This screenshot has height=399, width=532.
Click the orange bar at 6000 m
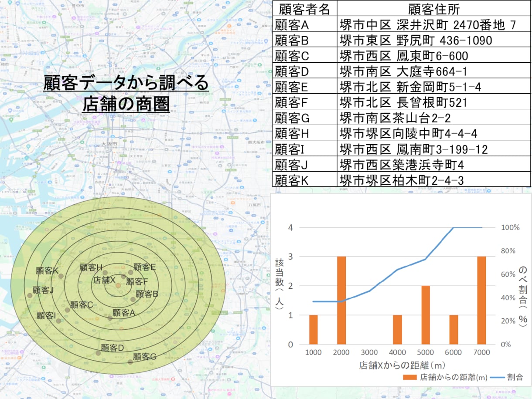[x=454, y=329]
